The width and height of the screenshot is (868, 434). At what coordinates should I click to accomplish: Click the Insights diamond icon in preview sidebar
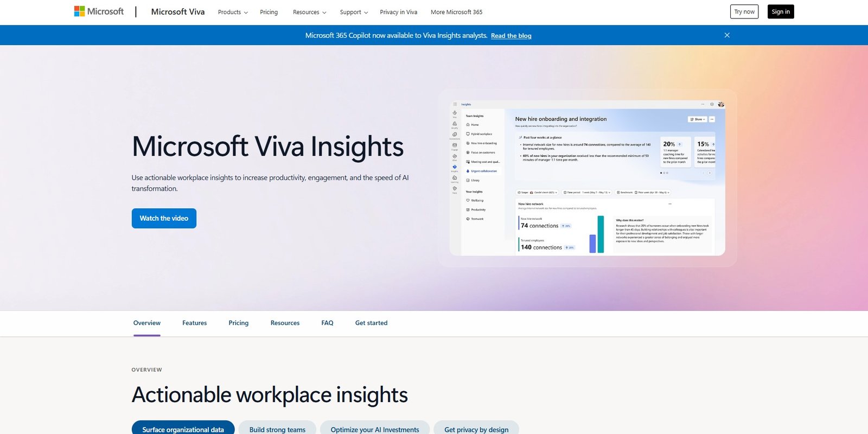(455, 168)
